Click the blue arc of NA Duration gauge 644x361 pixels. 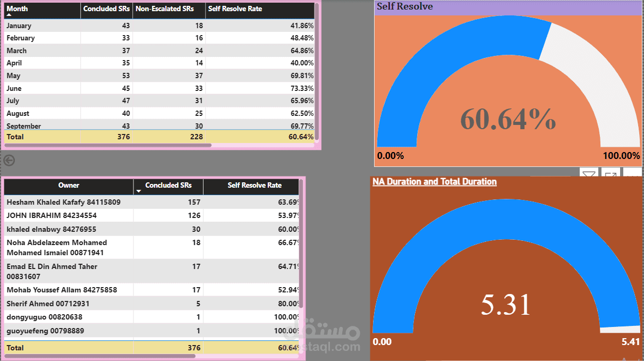[507, 218]
